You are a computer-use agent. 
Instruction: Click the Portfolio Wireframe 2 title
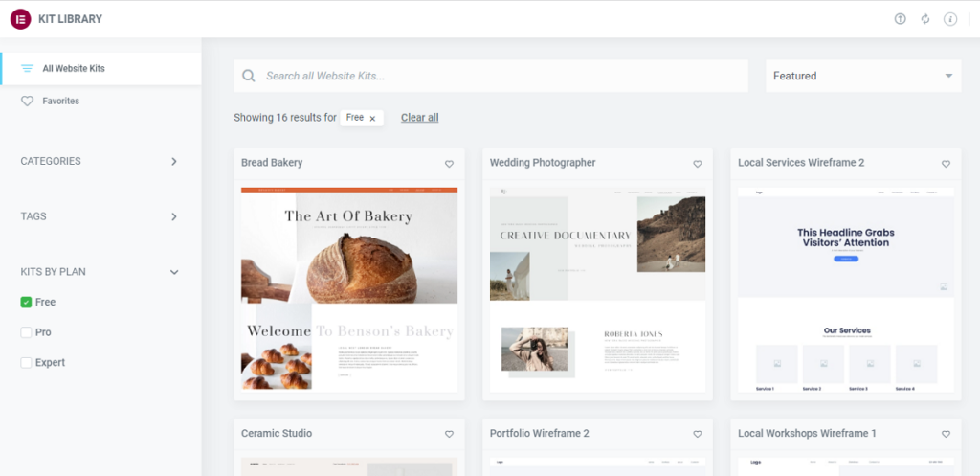coord(540,434)
